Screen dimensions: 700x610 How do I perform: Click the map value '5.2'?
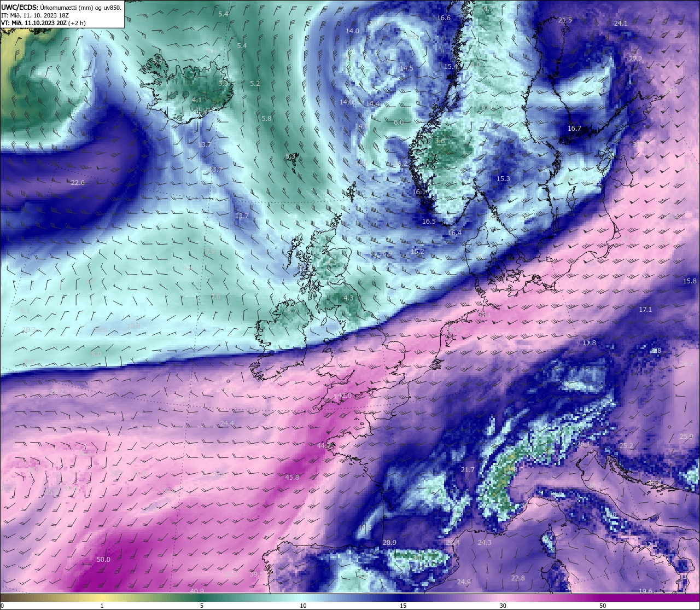coord(255,83)
